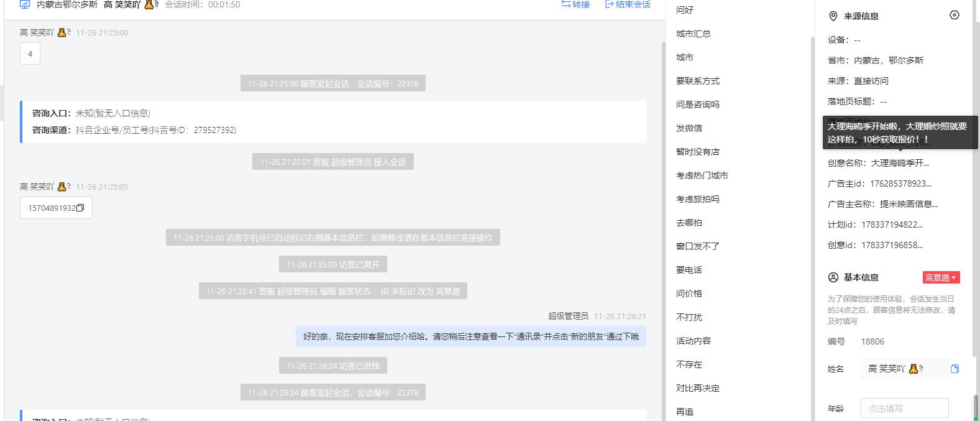980x421 pixels.
Task: Click 创意id value 178337196858...
Action: coord(892,245)
